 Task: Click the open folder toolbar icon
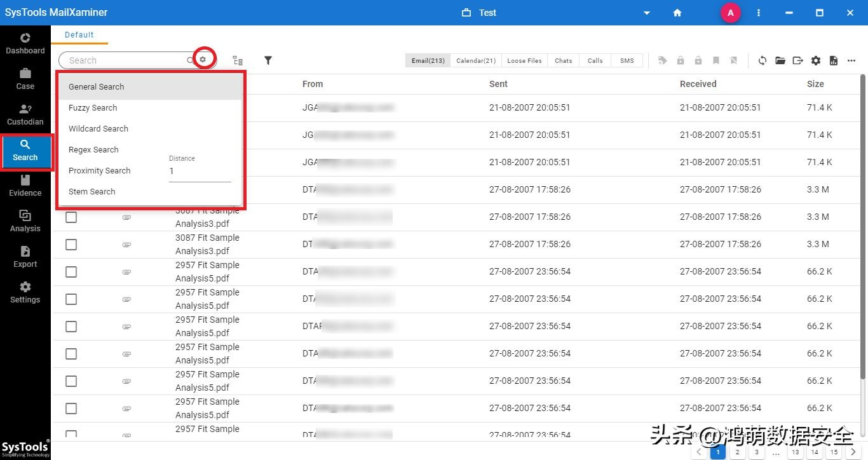(x=780, y=60)
